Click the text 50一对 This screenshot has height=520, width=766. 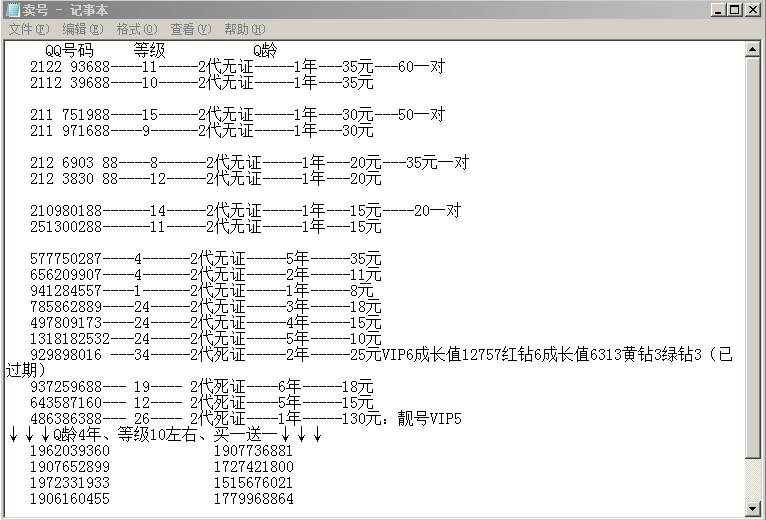click(x=421, y=114)
